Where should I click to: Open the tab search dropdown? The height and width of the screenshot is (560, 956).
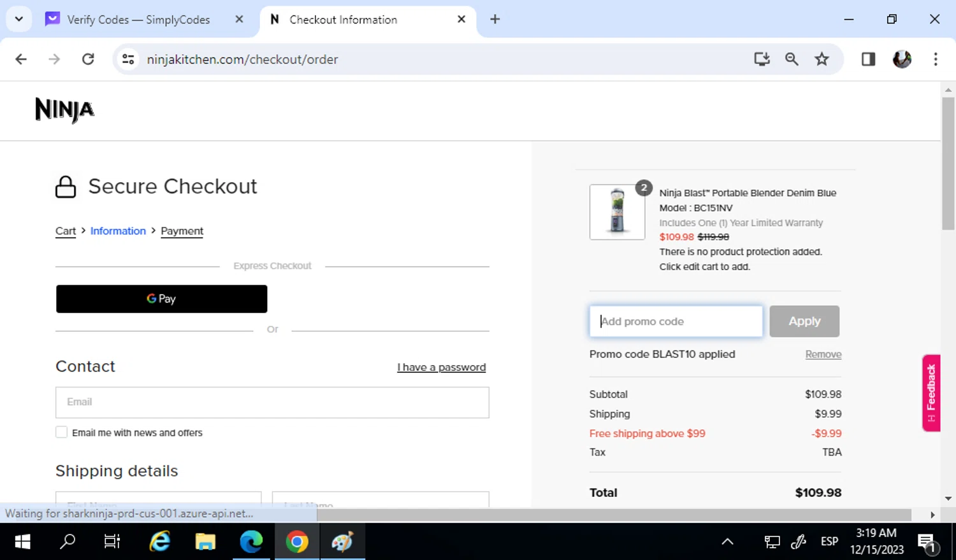(x=19, y=19)
